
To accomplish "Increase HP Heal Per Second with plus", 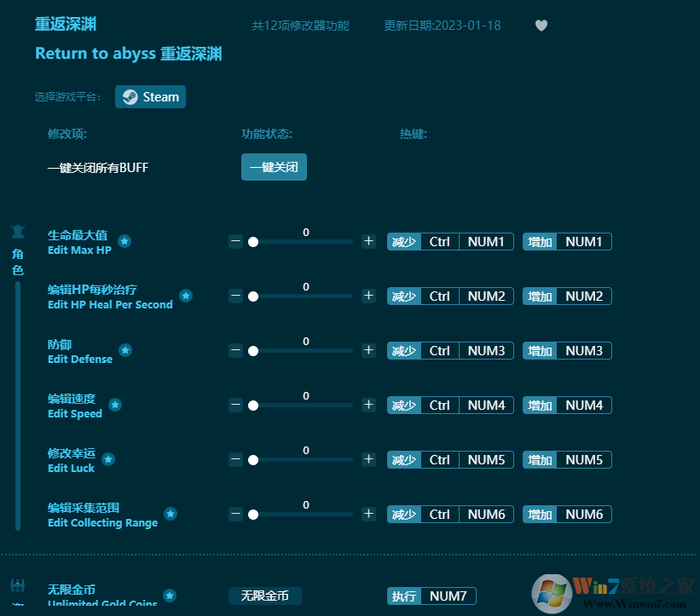I will coord(368,296).
